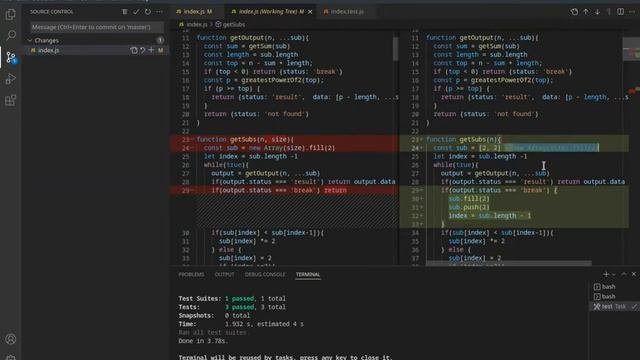Image resolution: width=640 pixels, height=360 pixels.
Task: Click the left diff pane vertical scrollbar
Action: click(396, 49)
